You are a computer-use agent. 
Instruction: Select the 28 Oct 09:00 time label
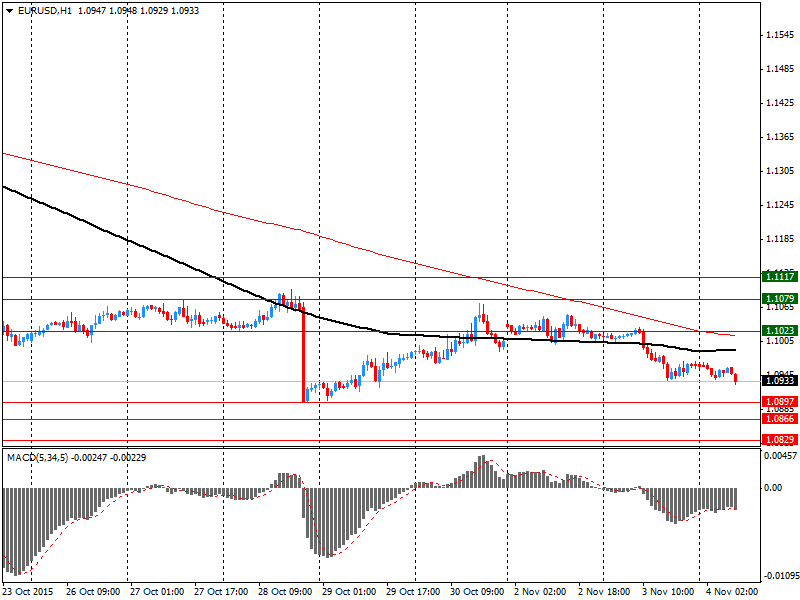pyautogui.click(x=285, y=592)
